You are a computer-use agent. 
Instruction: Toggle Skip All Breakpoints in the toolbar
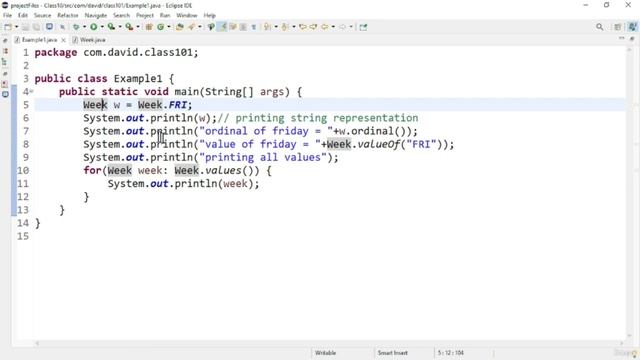click(x=62, y=27)
